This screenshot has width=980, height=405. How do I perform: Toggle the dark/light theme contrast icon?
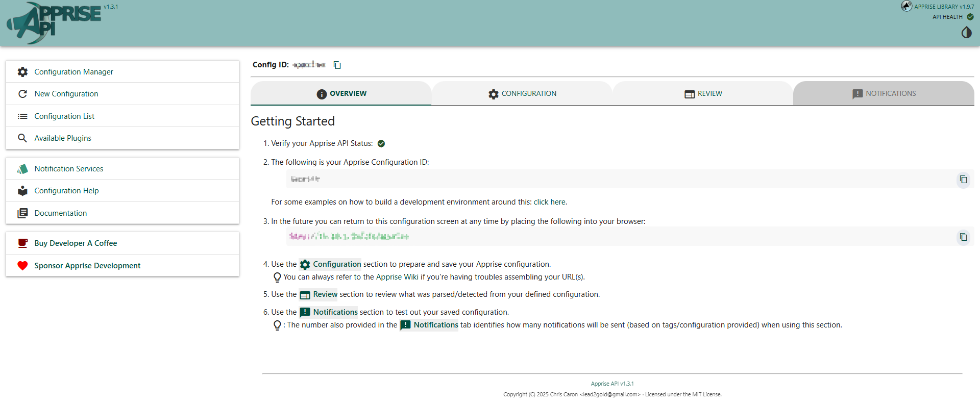pos(966,33)
